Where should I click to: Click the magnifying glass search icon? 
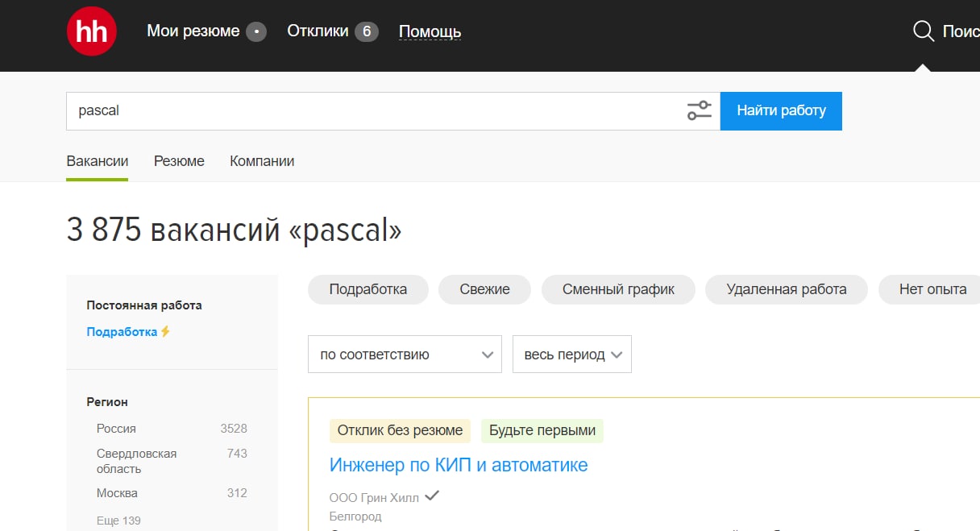point(923,31)
